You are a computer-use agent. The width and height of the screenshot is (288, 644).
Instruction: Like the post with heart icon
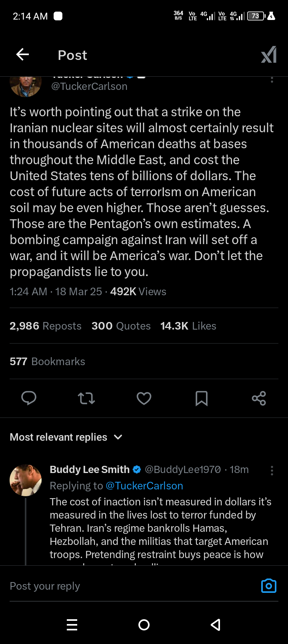coord(144,398)
